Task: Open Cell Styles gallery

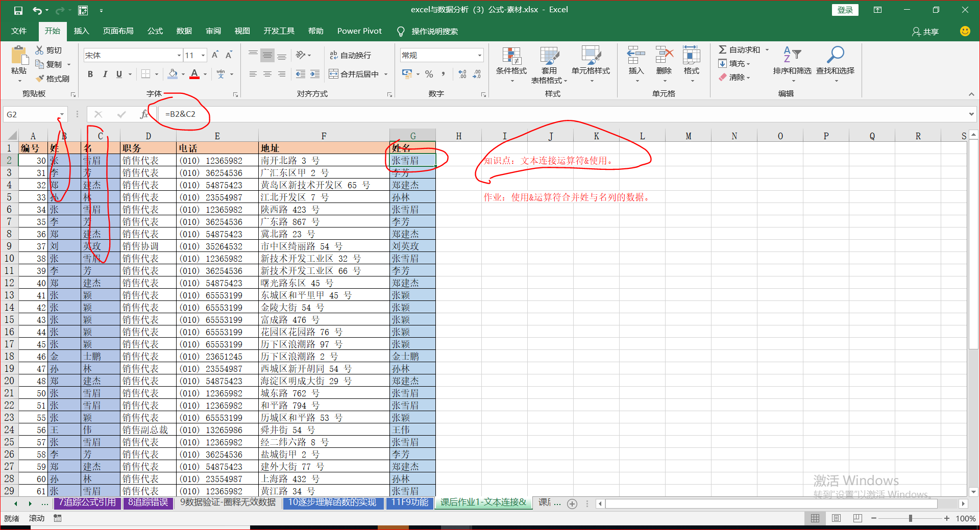Action: coord(591,65)
